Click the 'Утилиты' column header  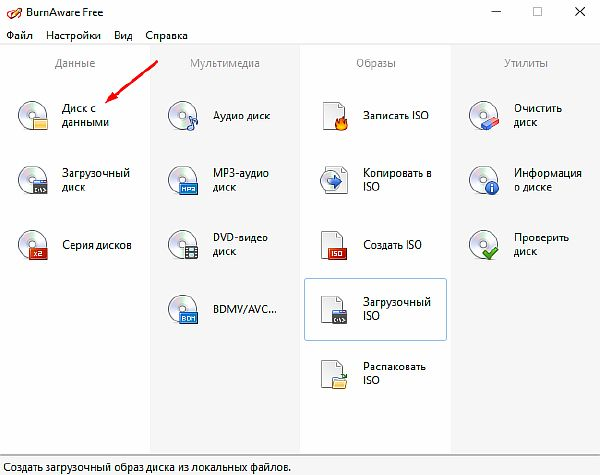(526, 63)
